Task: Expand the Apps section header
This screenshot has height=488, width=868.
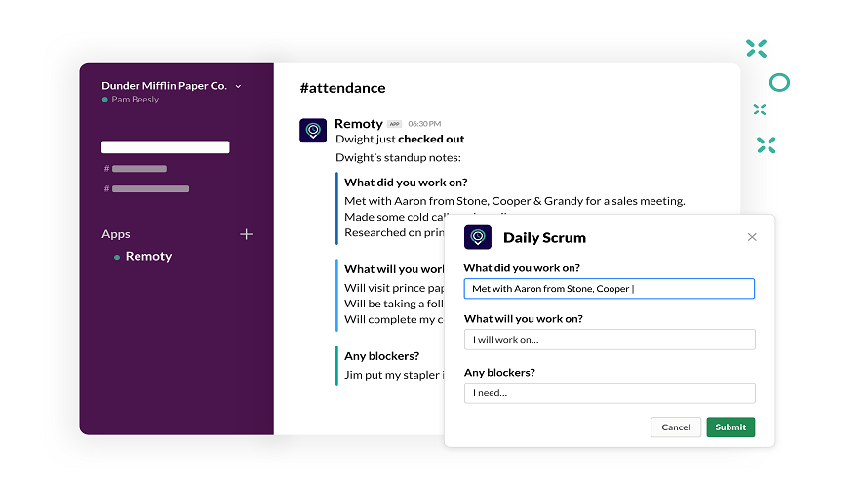Action: point(116,234)
